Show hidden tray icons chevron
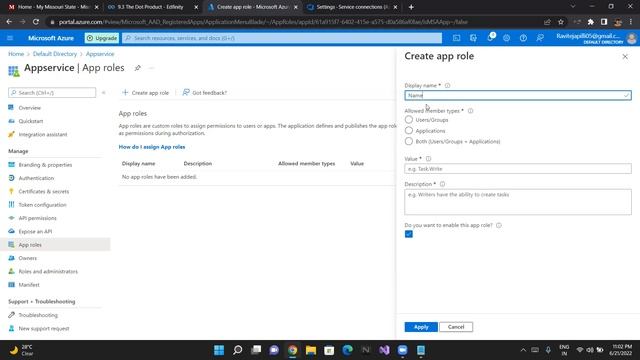Screen dimensions: 640x360 tap(523, 350)
